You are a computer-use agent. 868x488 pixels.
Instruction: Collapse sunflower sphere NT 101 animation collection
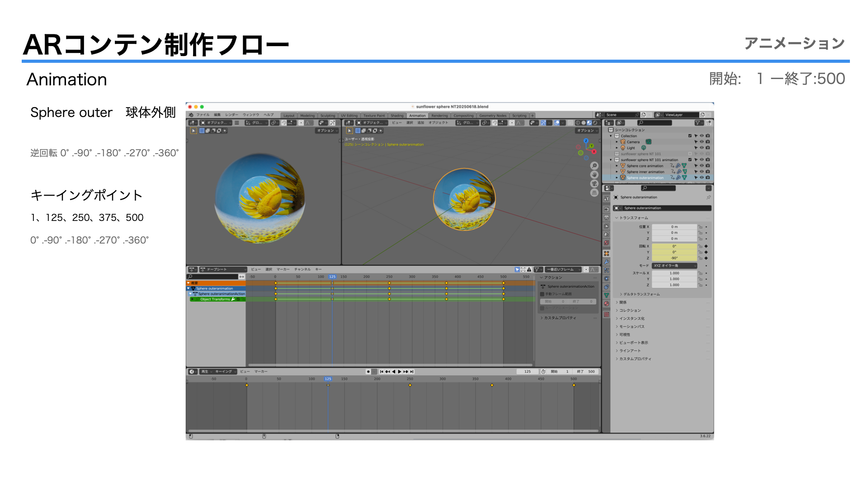611,160
